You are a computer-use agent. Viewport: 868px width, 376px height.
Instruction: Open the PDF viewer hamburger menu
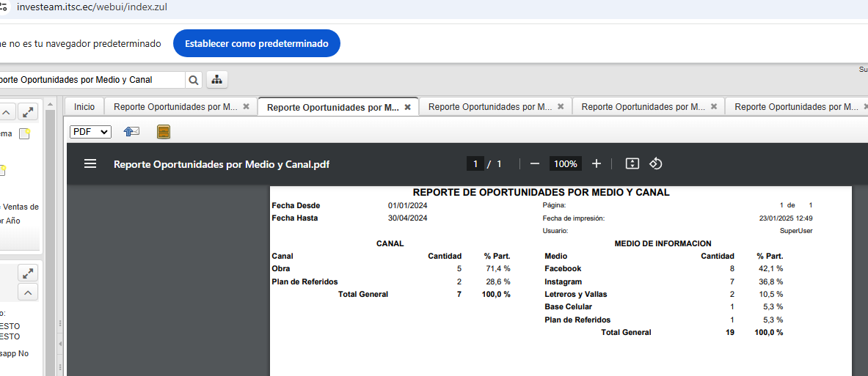(x=90, y=164)
